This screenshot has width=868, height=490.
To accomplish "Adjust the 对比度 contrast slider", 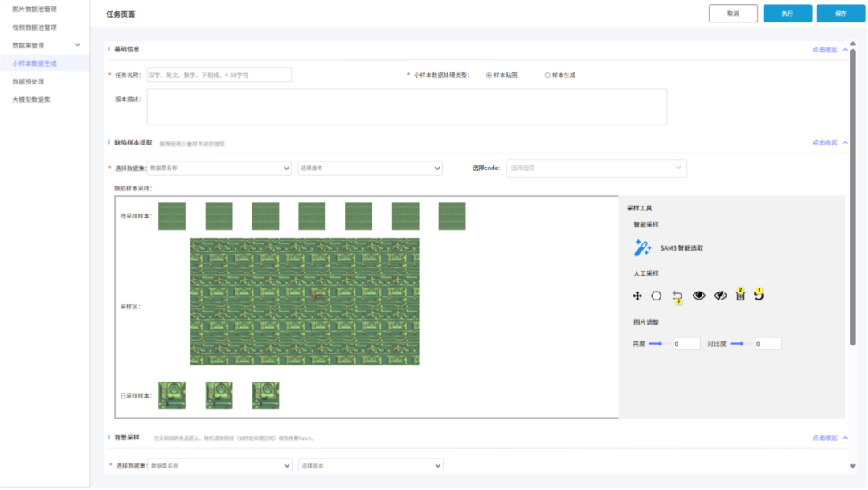I will [x=739, y=344].
